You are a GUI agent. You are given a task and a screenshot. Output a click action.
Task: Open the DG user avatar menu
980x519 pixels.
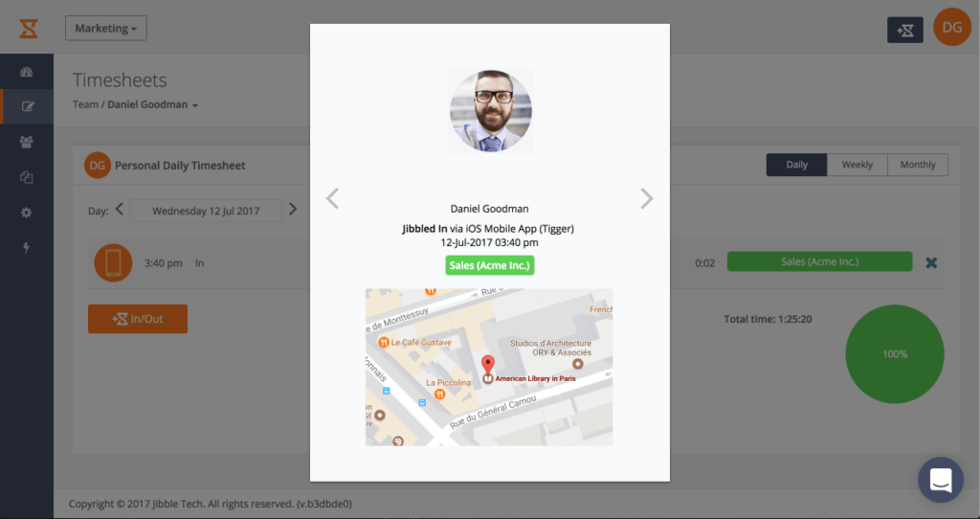pyautogui.click(x=951, y=28)
